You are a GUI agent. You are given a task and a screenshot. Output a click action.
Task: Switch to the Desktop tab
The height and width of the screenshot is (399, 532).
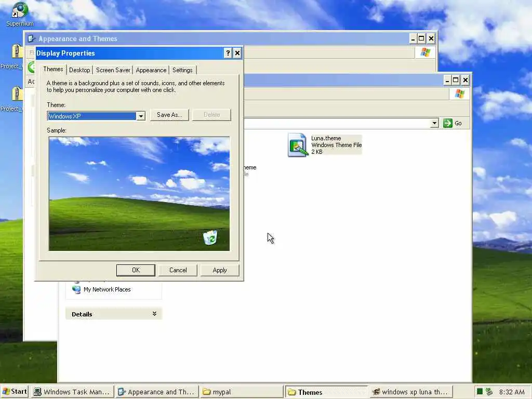pyautogui.click(x=79, y=70)
